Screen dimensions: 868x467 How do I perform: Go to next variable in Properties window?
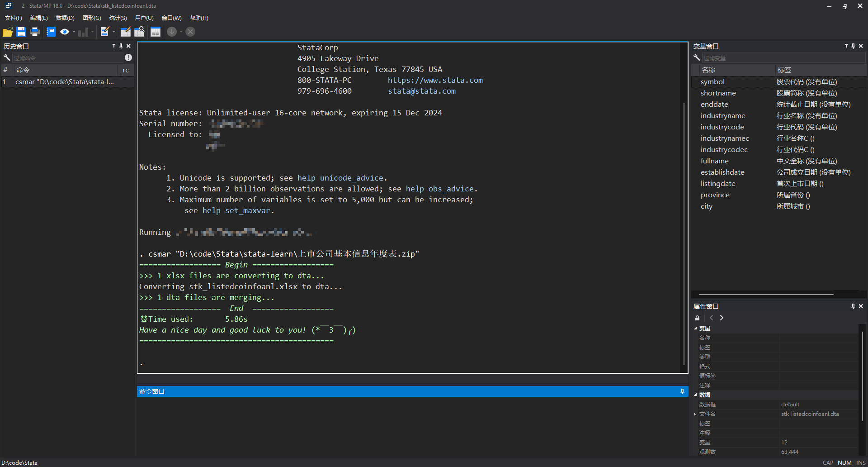point(722,318)
